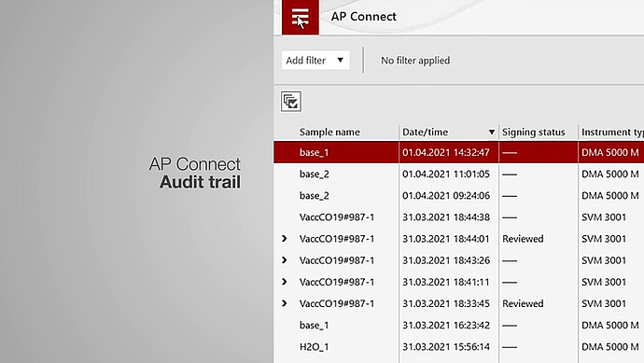The height and width of the screenshot is (363, 644).
Task: Select base_2 sample measured at 11:01:05
Action: [315, 175]
